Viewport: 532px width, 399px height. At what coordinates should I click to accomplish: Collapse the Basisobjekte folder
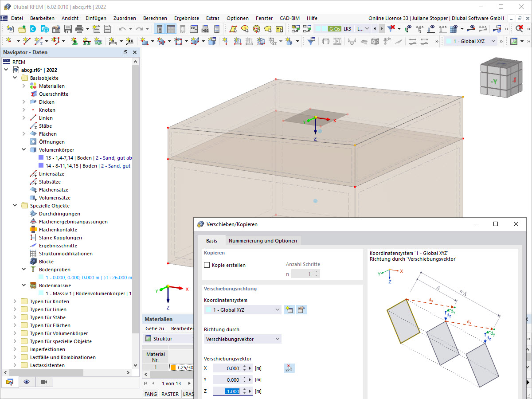pyautogui.click(x=15, y=78)
